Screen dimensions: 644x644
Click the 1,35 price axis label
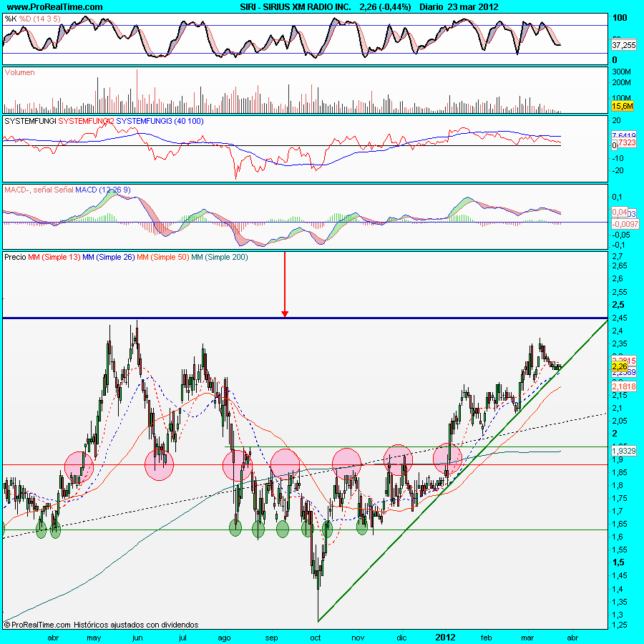(x=620, y=602)
